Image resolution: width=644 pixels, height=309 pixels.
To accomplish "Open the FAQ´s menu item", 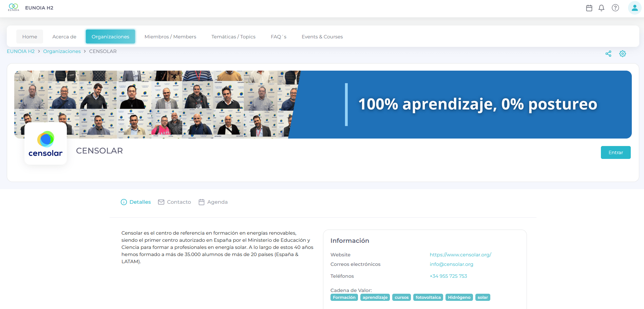I will tap(279, 37).
